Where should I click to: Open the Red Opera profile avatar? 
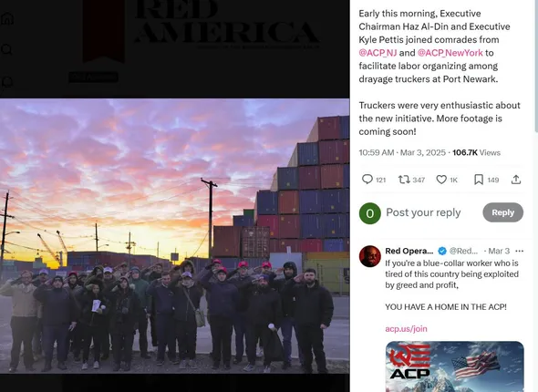[x=370, y=256]
